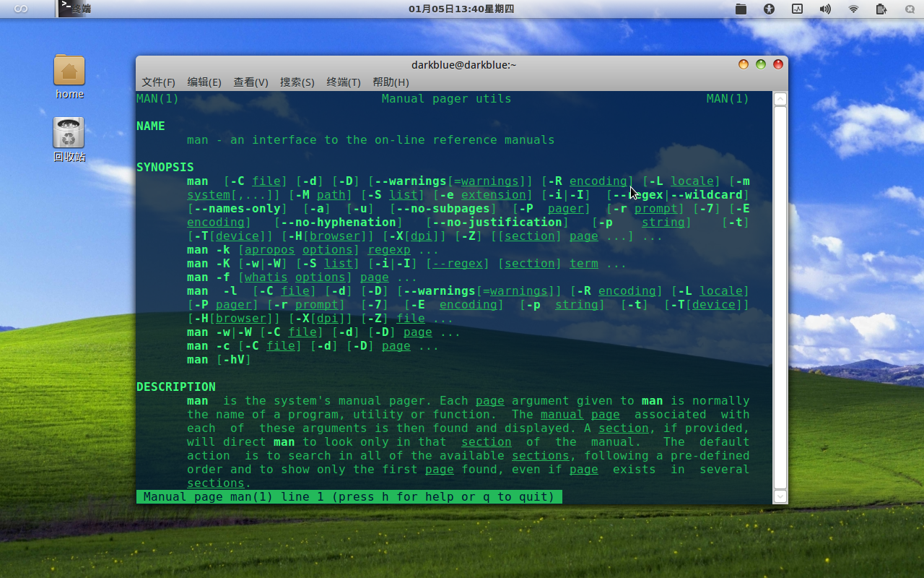
Task: Click the terminal vertical scrollbar track
Action: click(x=780, y=298)
